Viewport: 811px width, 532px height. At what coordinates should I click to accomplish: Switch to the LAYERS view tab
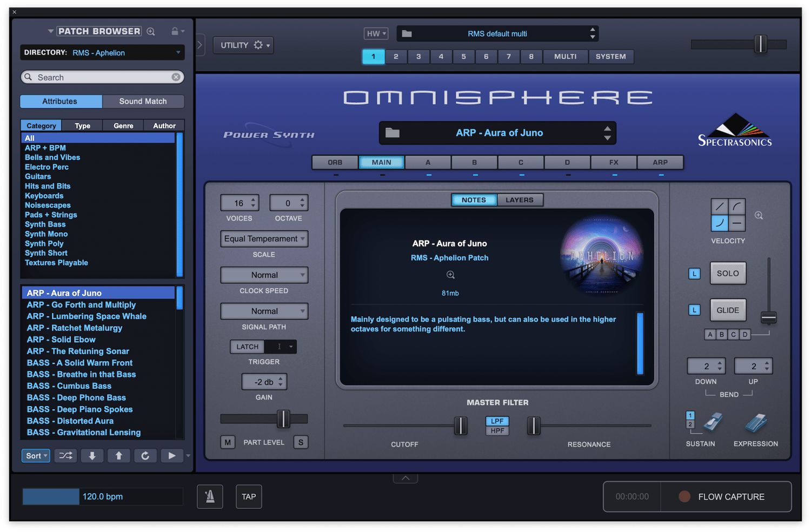(520, 200)
